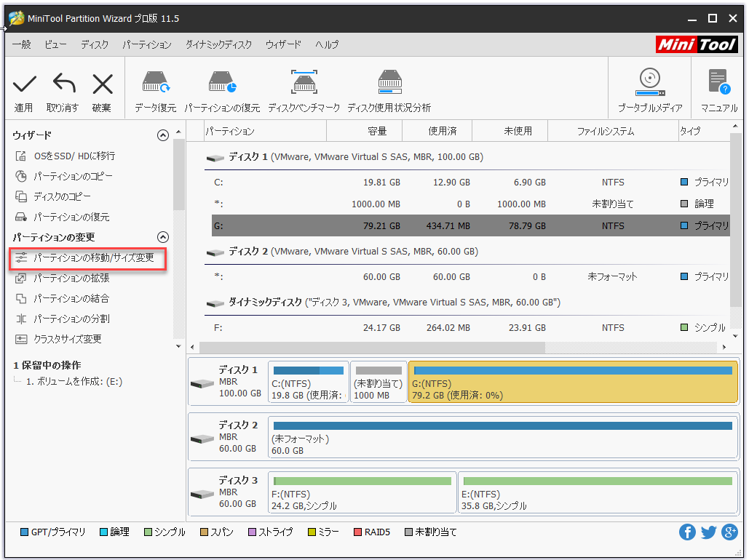Select OSをSSD/HDに移行 wizard icon
The height and width of the screenshot is (560, 749).
pos(20,156)
